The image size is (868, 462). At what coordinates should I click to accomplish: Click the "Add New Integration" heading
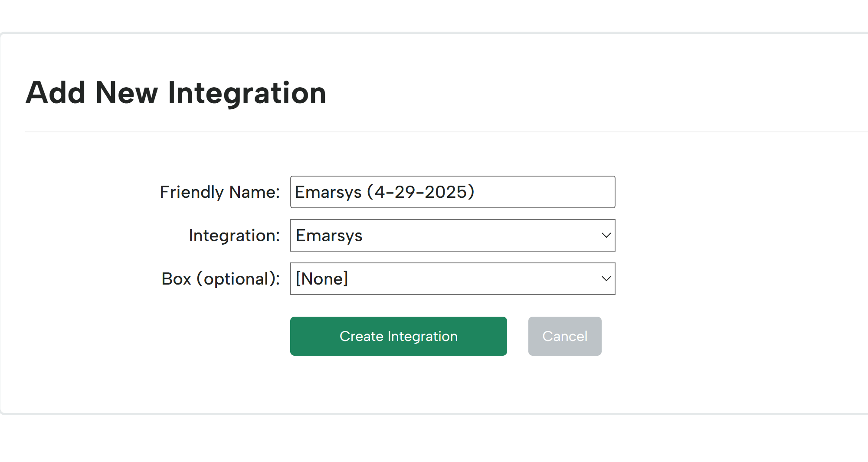[176, 93]
